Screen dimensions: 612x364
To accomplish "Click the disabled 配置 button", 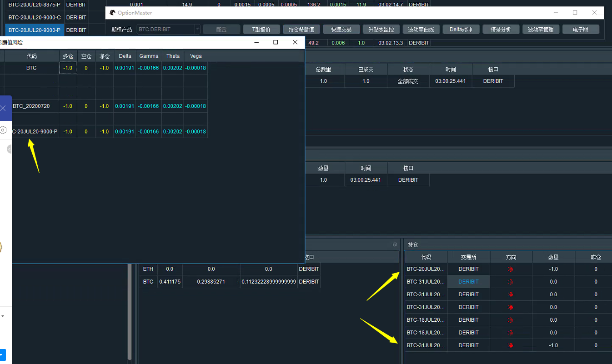I will click(x=221, y=30).
